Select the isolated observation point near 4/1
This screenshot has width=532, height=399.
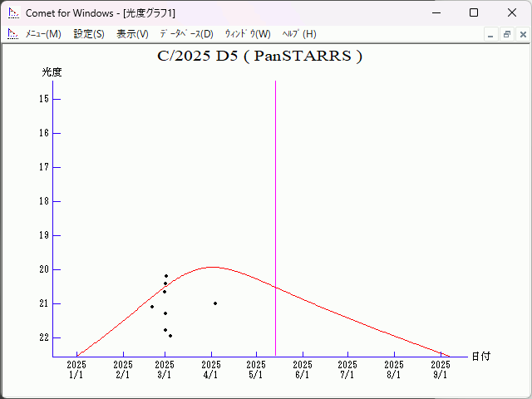click(x=215, y=303)
